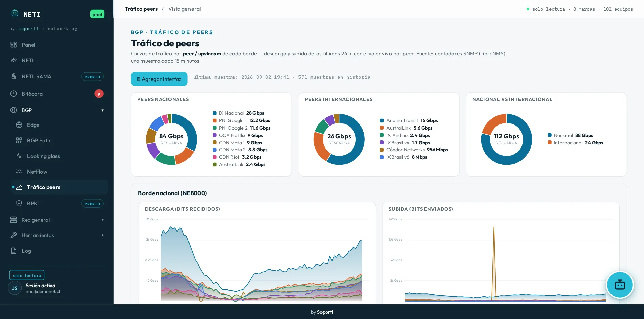Viewport: 644px width, 319px height.
Task: Click the 26 Gbps international donut chart
Action: 339,139
